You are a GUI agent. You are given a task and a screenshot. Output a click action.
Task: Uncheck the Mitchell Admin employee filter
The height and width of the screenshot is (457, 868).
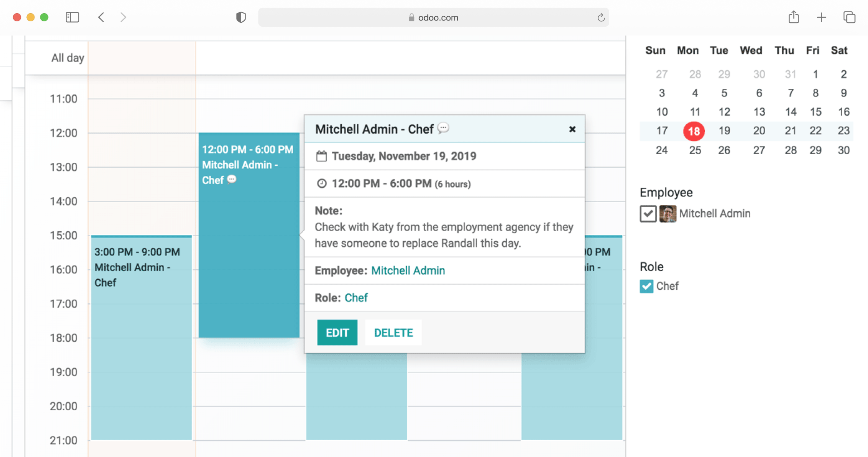[x=648, y=214]
